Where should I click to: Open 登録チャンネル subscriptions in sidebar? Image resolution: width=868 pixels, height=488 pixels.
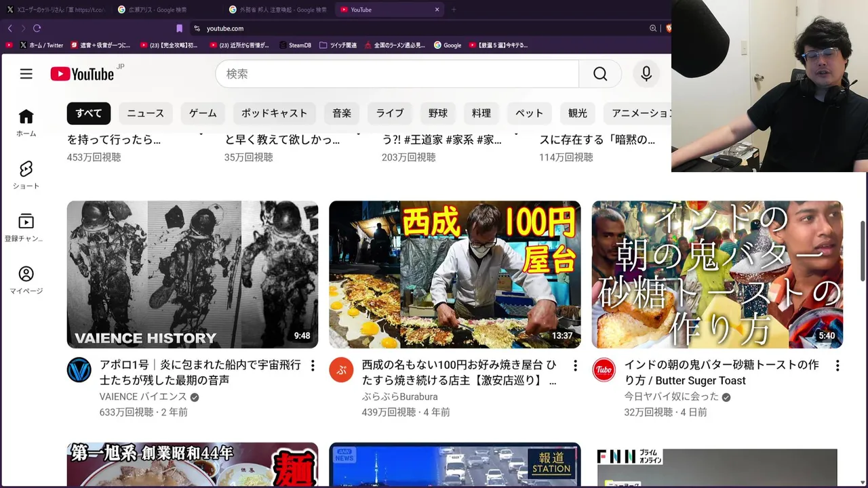(26, 228)
